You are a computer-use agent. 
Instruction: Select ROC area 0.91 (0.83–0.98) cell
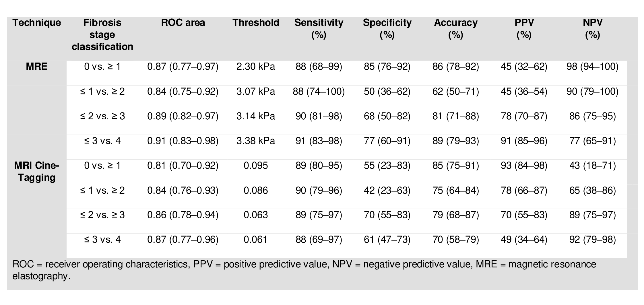coord(183,141)
